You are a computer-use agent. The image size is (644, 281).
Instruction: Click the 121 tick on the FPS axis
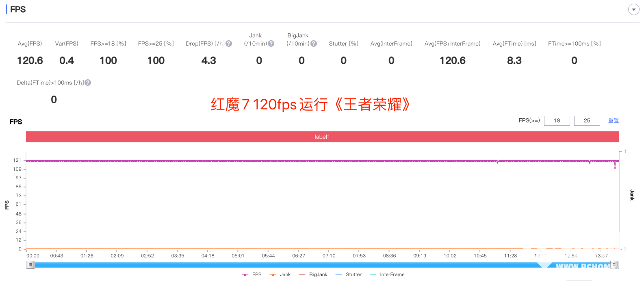(x=17, y=160)
